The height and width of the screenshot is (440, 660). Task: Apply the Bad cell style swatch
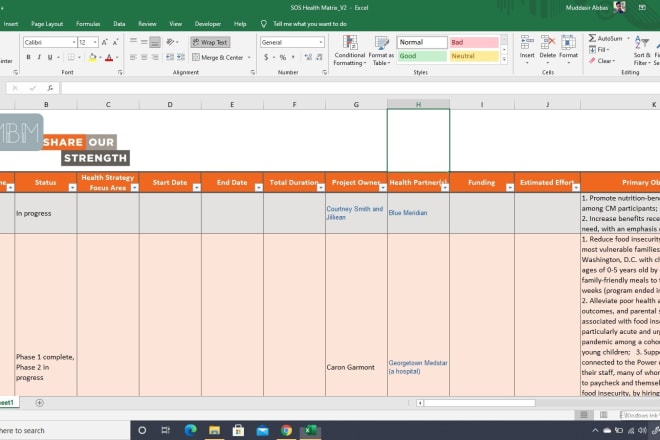click(473, 43)
